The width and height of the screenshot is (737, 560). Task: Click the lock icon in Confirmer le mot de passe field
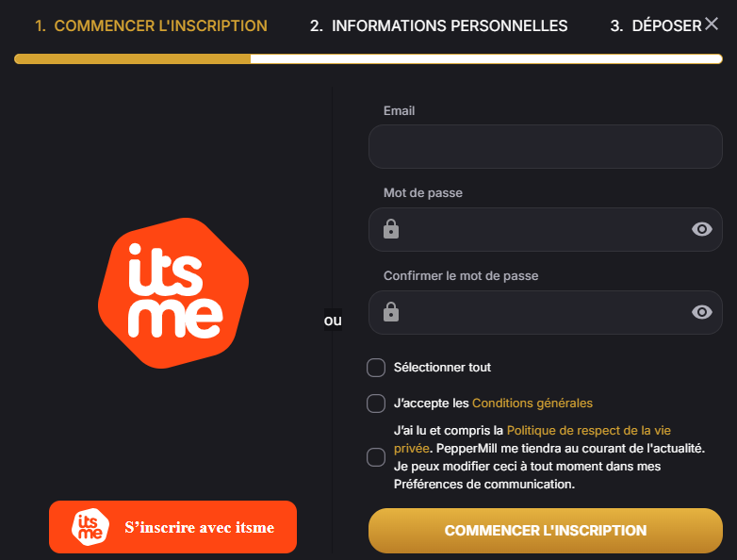coord(391,312)
